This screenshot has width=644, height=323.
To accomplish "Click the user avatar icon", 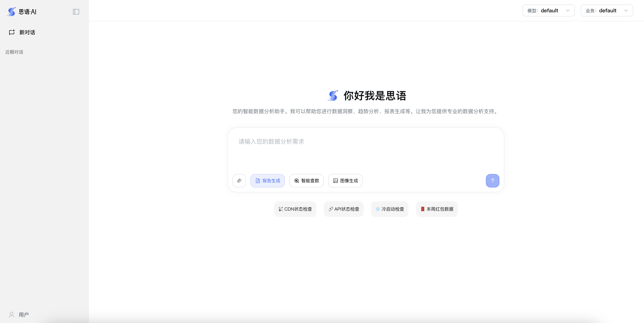I will (x=12, y=315).
